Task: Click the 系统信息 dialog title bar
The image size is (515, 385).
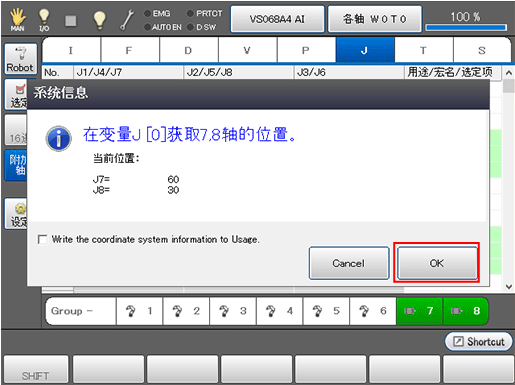Action: (258, 93)
